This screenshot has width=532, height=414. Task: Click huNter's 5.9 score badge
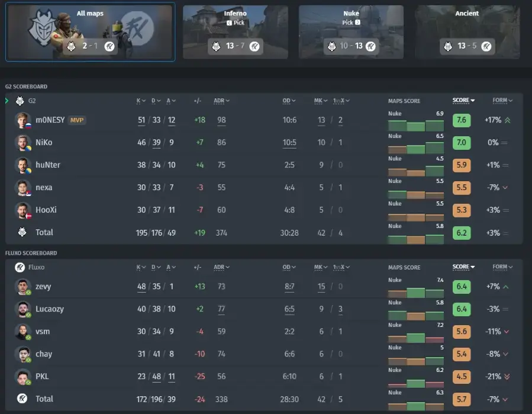pos(462,165)
